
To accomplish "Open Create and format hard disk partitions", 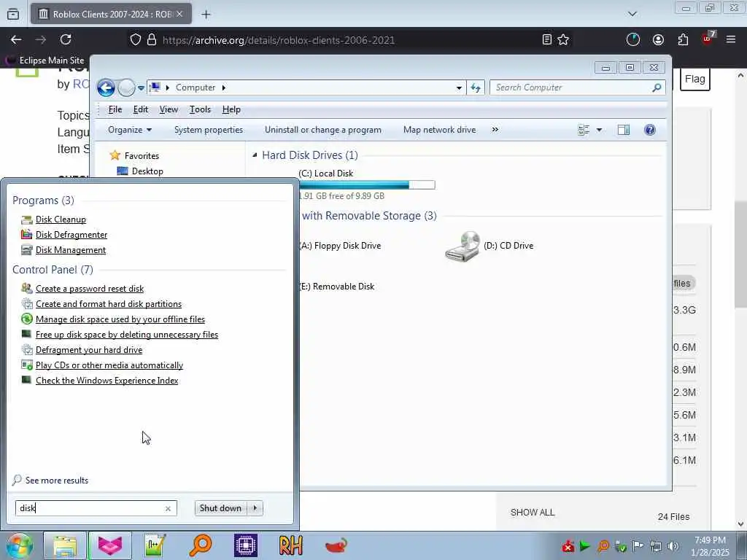I will coord(109,304).
